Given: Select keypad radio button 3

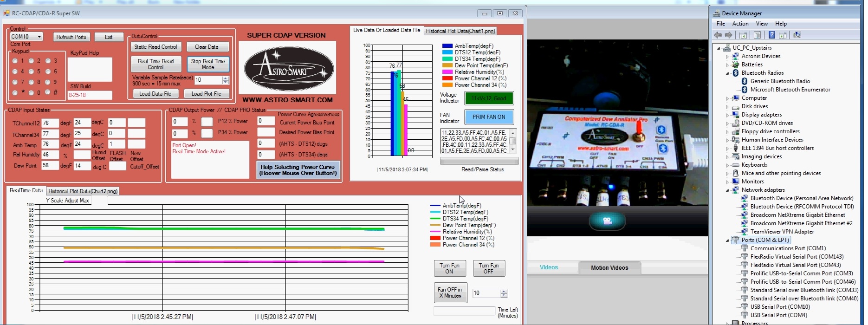Looking at the screenshot, I should pyautogui.click(x=47, y=61).
